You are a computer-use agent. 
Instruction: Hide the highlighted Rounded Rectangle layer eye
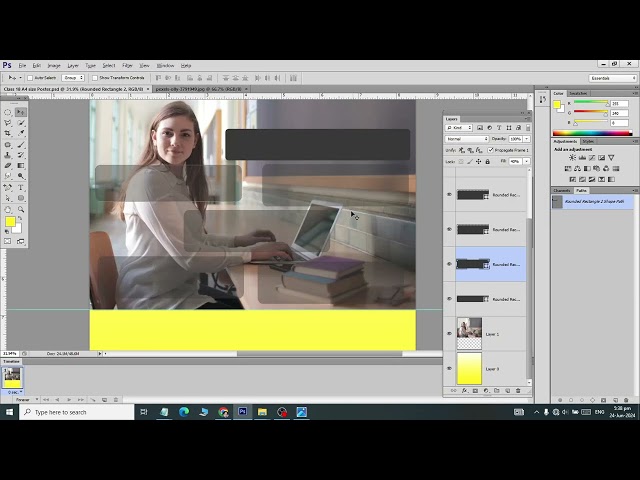point(449,264)
